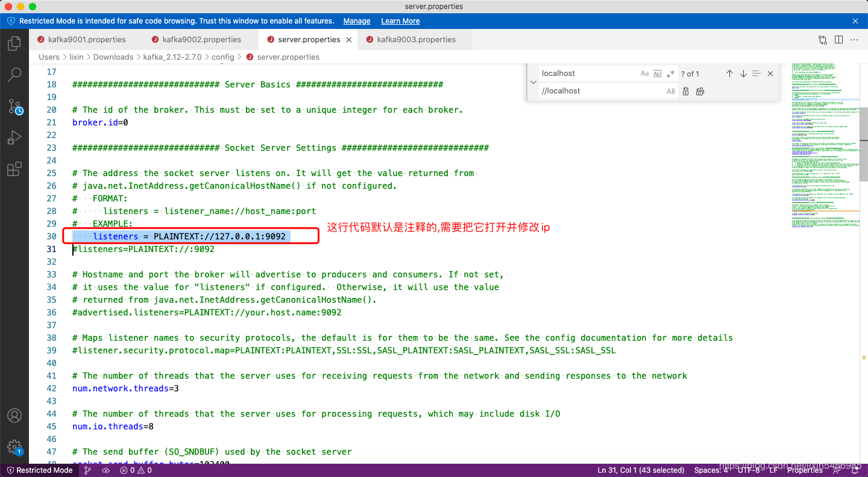Click the source control branch status icon
868x477 pixels.
pyautogui.click(x=88, y=470)
